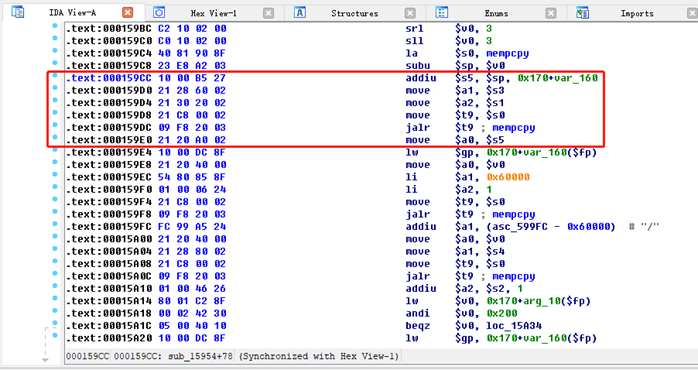
Task: Select the sll mnemonic at 000159C0
Action: (x=414, y=41)
